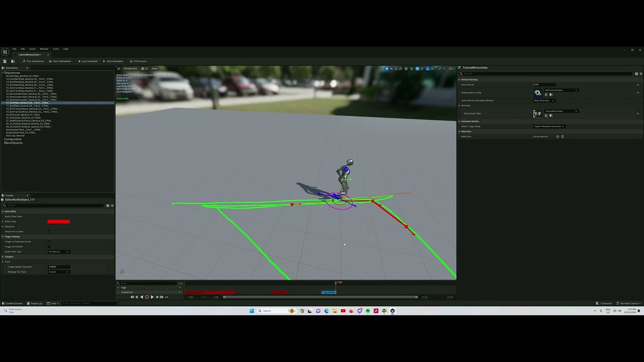The height and width of the screenshot is (362, 644).
Task: Reset Motion Match Config to default
Action: 638,93
